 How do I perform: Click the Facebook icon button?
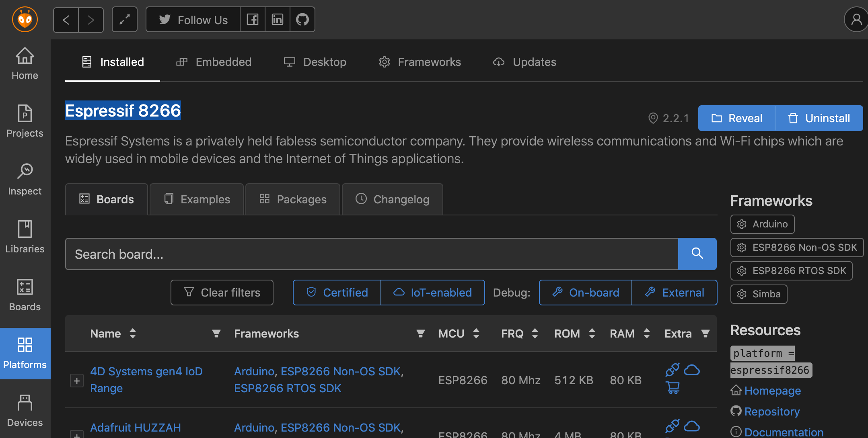(x=253, y=19)
